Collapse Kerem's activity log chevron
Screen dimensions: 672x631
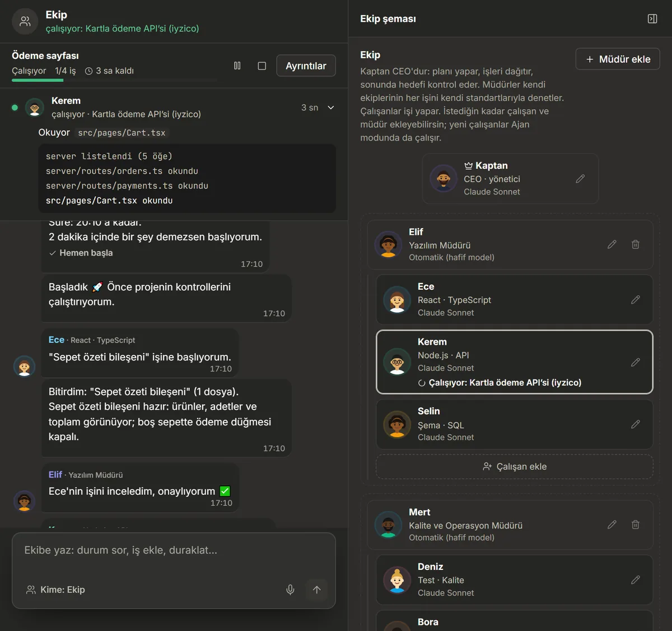[331, 108]
